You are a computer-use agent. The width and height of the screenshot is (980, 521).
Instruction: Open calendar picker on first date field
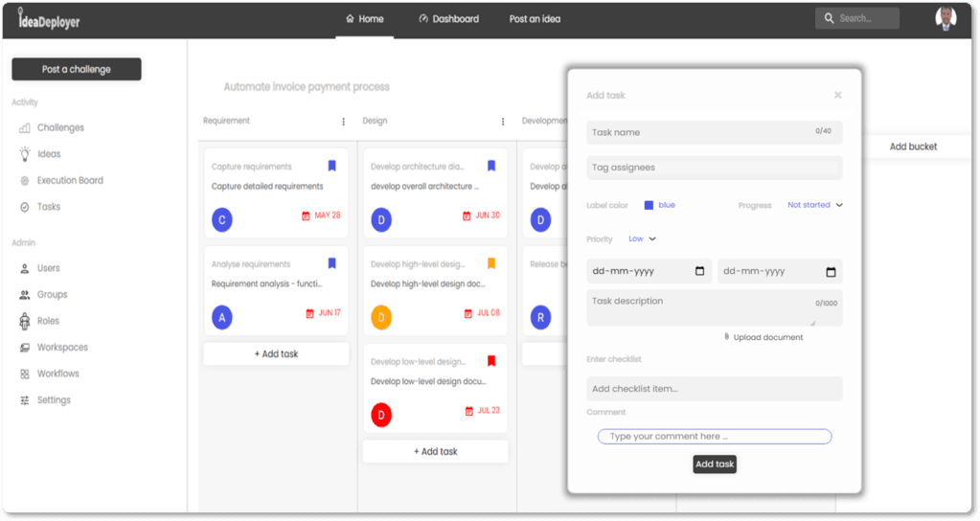point(699,271)
